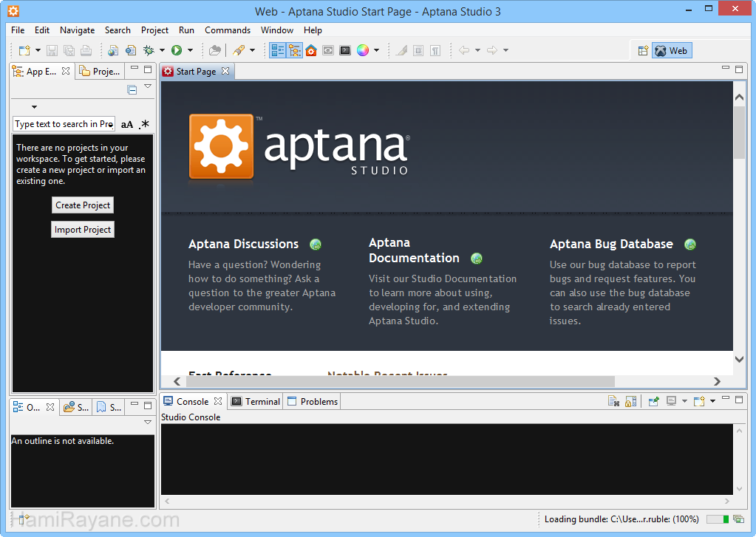Open the dropdown arrow next to Run icon
This screenshot has height=537, width=756.
(190, 50)
